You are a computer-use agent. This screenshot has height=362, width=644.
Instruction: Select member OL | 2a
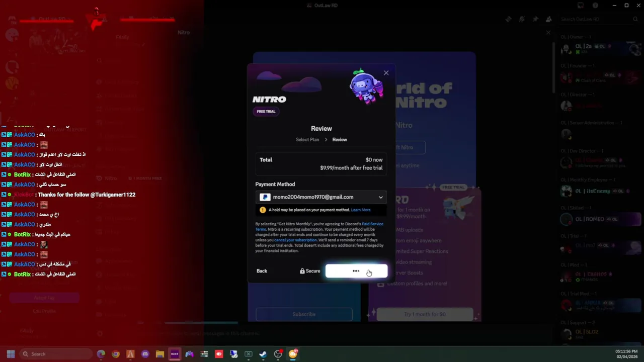pyautogui.click(x=599, y=49)
